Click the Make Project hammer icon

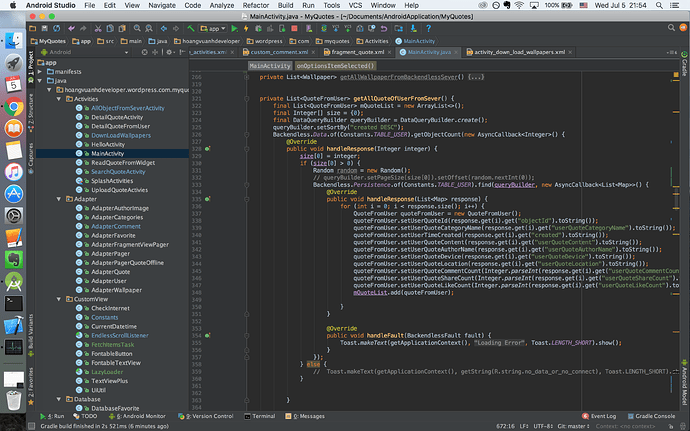[x=191, y=28]
